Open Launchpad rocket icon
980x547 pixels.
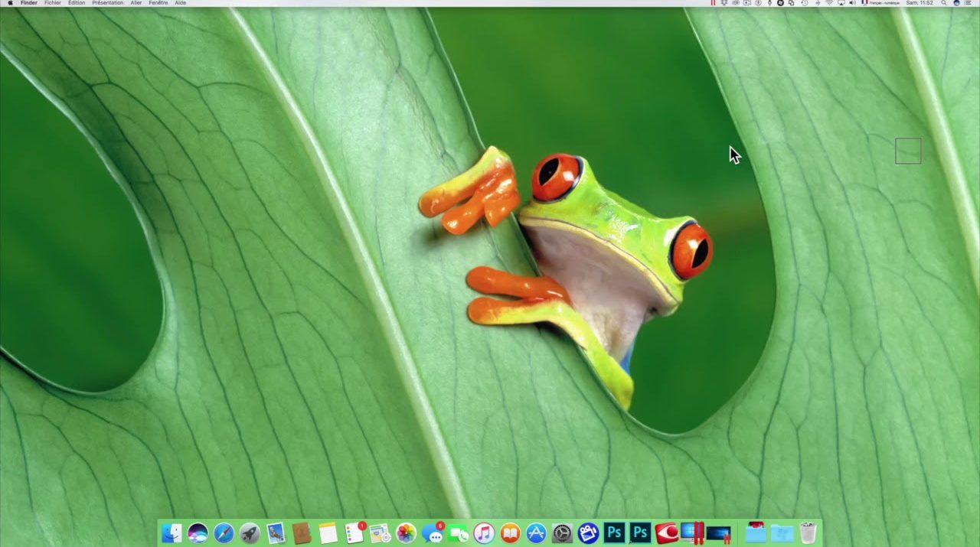(250, 533)
